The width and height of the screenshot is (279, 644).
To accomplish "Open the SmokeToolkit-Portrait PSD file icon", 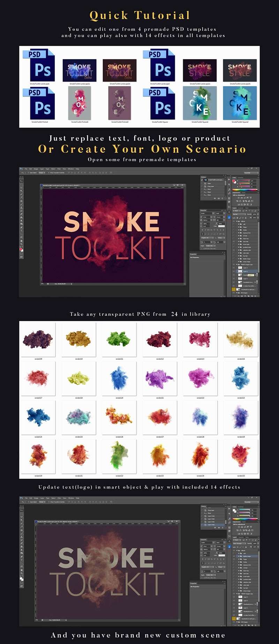I will tap(39, 104).
